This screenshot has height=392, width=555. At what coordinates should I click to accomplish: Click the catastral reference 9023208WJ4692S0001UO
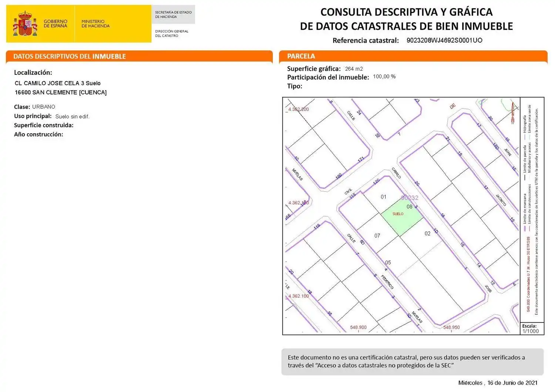pos(444,40)
